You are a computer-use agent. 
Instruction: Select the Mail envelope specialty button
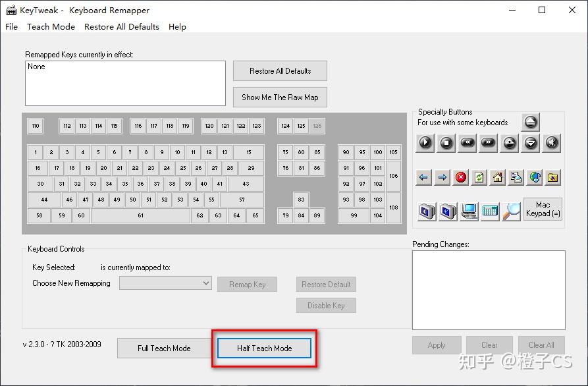pyautogui.click(x=516, y=177)
